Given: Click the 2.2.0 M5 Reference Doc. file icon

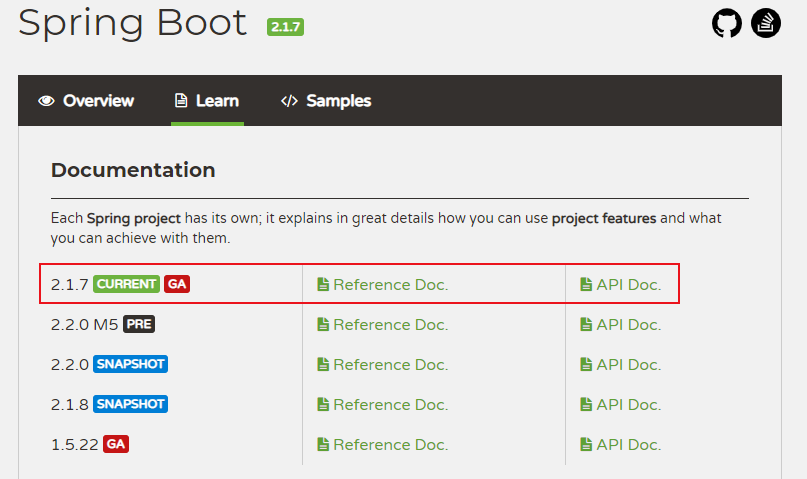Looking at the screenshot, I should click(x=323, y=325).
